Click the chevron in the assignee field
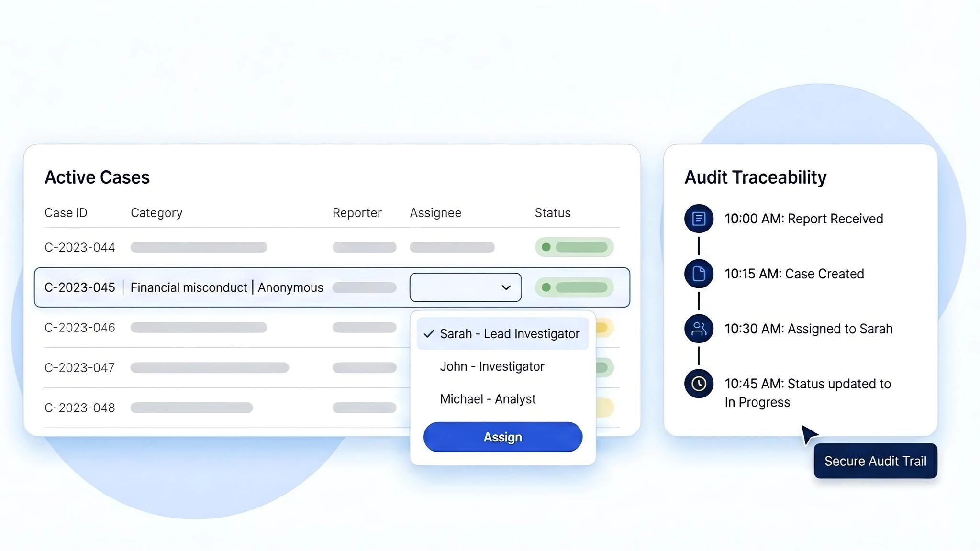Image resolution: width=980 pixels, height=551 pixels. click(x=505, y=287)
